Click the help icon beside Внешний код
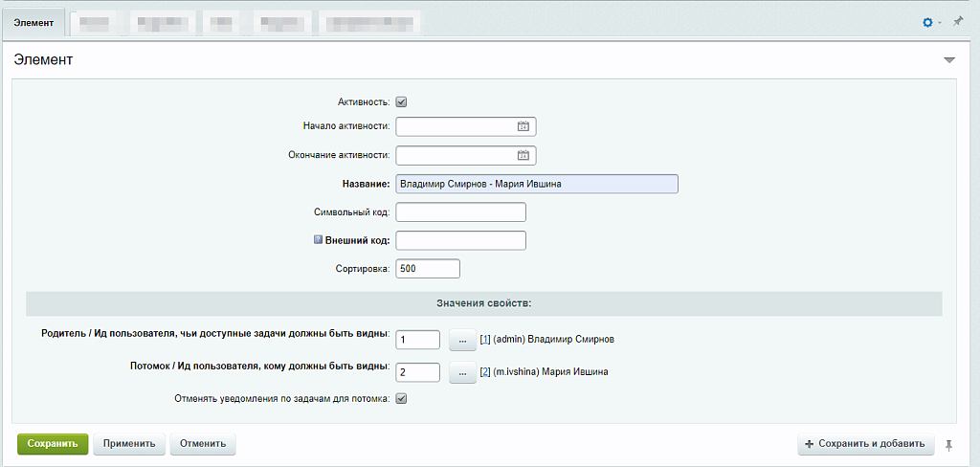 (319, 240)
